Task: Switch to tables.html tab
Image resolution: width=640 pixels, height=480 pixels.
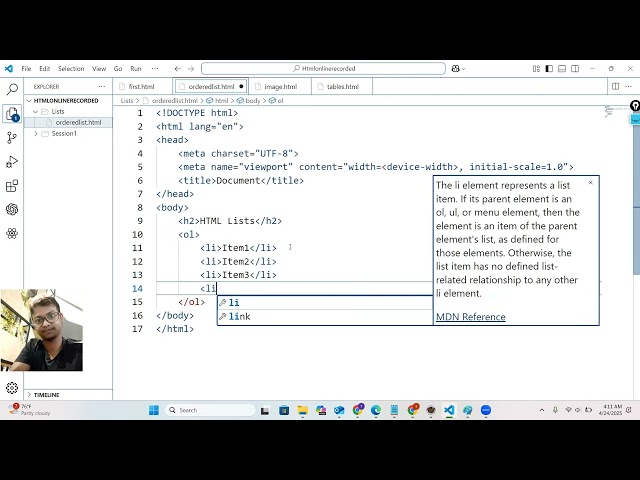Action: pos(342,87)
